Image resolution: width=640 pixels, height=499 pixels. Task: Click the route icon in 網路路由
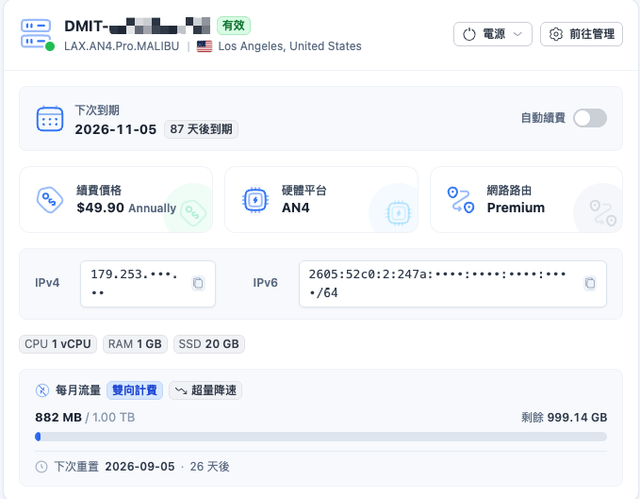[460, 200]
